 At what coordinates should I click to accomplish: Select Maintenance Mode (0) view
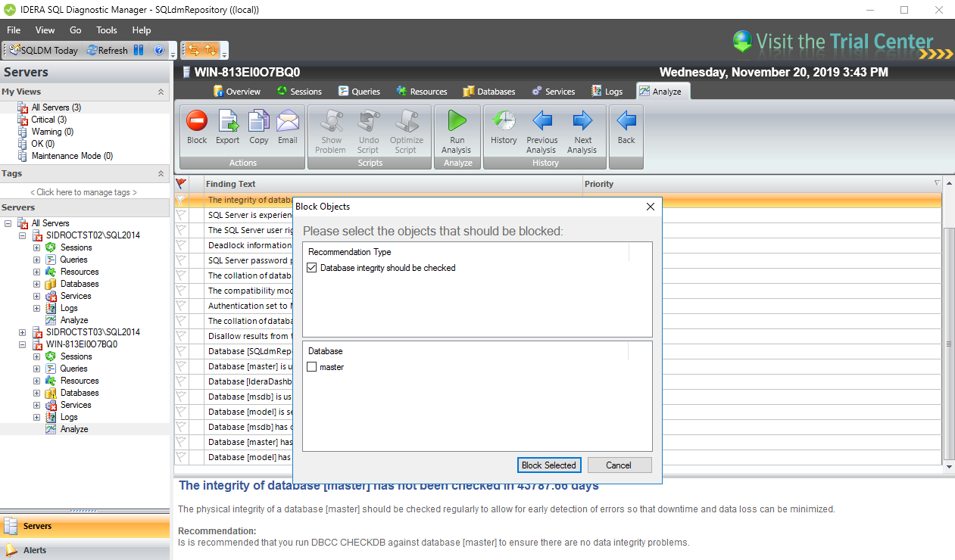coord(72,156)
